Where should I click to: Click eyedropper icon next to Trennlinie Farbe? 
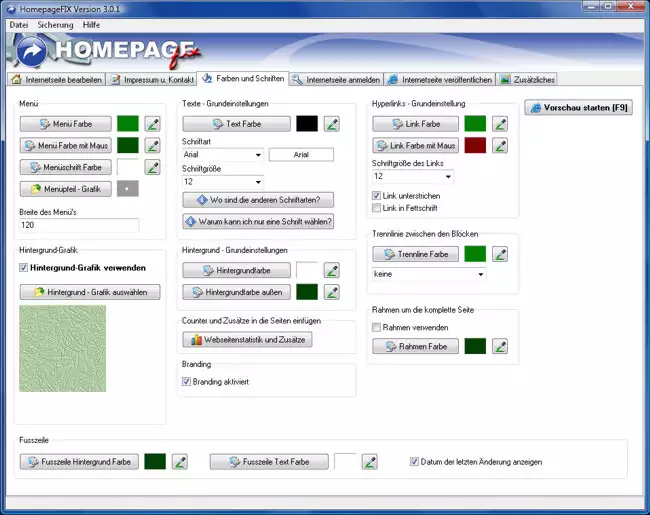point(500,254)
